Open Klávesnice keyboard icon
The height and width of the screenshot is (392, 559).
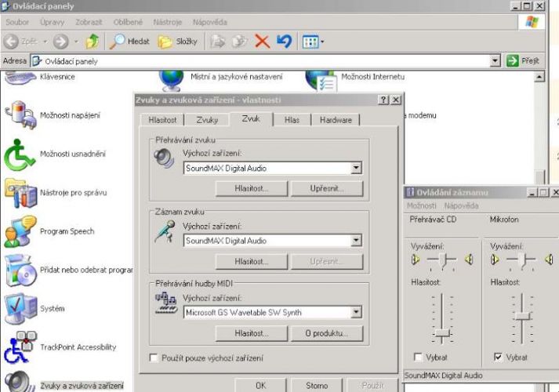click(x=20, y=78)
